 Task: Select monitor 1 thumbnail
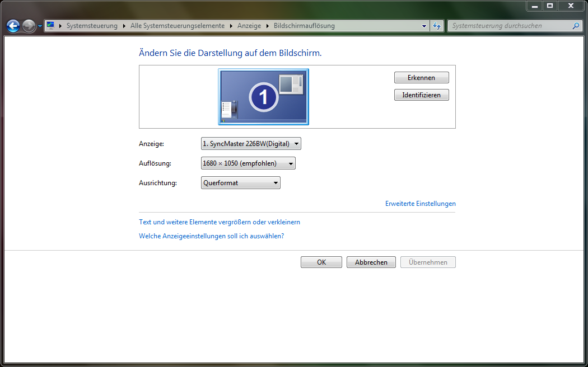[x=264, y=97]
